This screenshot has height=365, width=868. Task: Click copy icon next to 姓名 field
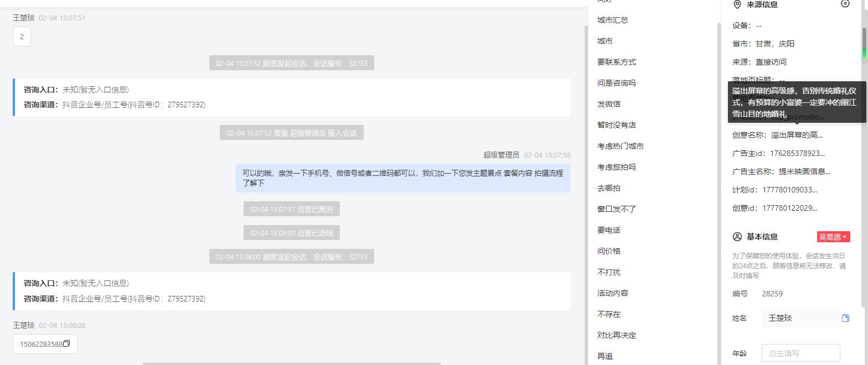[x=845, y=318]
